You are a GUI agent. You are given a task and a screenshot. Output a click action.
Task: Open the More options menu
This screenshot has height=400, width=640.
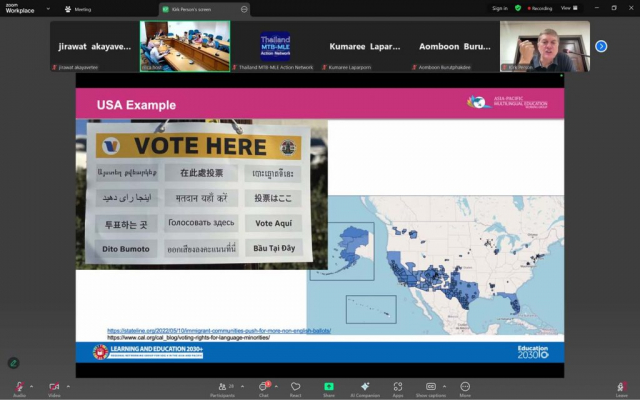465,386
